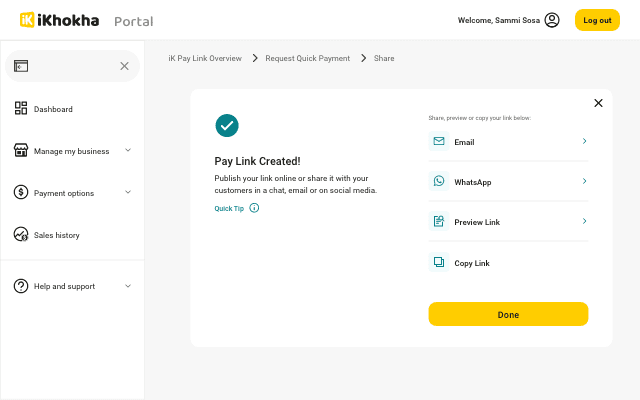Expand the Help and support section
The height and width of the screenshot is (400, 640).
point(128,286)
